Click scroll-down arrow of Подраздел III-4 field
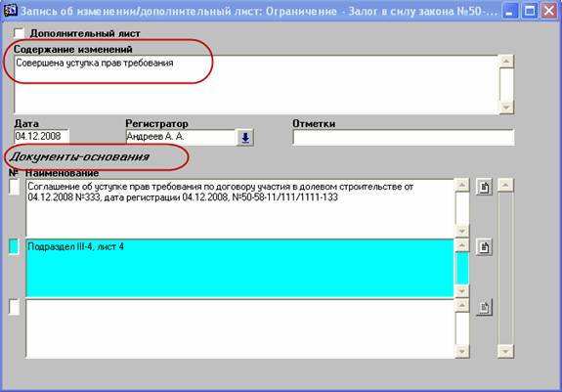Image resolution: width=562 pixels, height=392 pixels. [461, 291]
